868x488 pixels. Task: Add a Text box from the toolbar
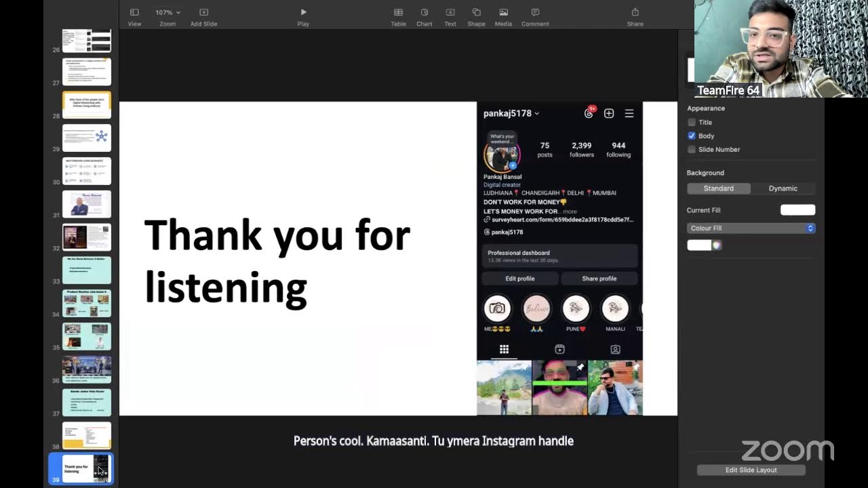(450, 16)
